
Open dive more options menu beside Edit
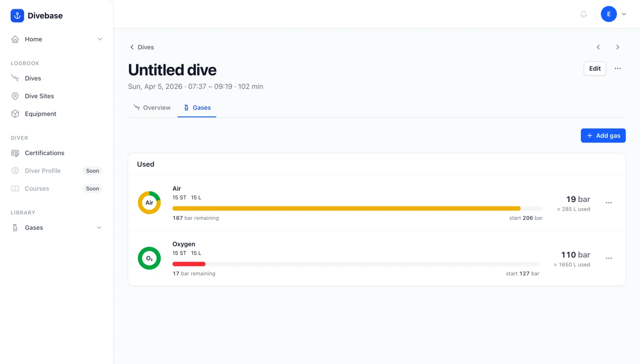(x=618, y=68)
